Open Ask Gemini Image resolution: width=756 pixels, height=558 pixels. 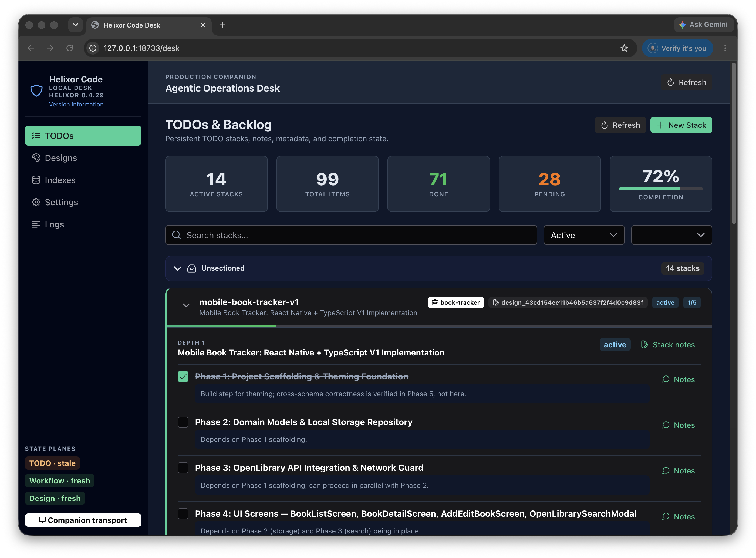703,25
